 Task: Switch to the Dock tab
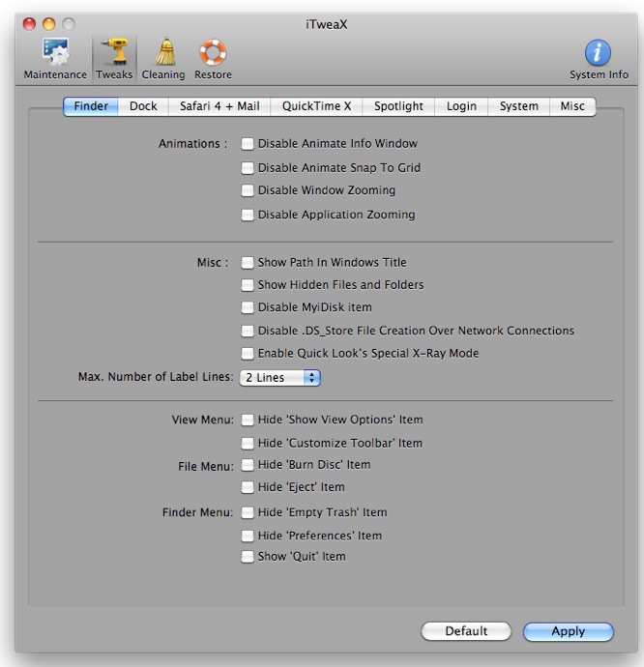(143, 106)
